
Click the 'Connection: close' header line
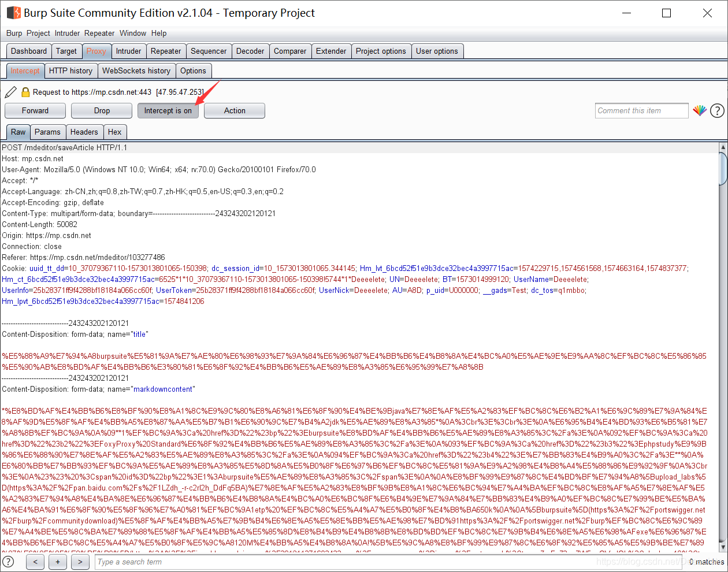click(32, 246)
